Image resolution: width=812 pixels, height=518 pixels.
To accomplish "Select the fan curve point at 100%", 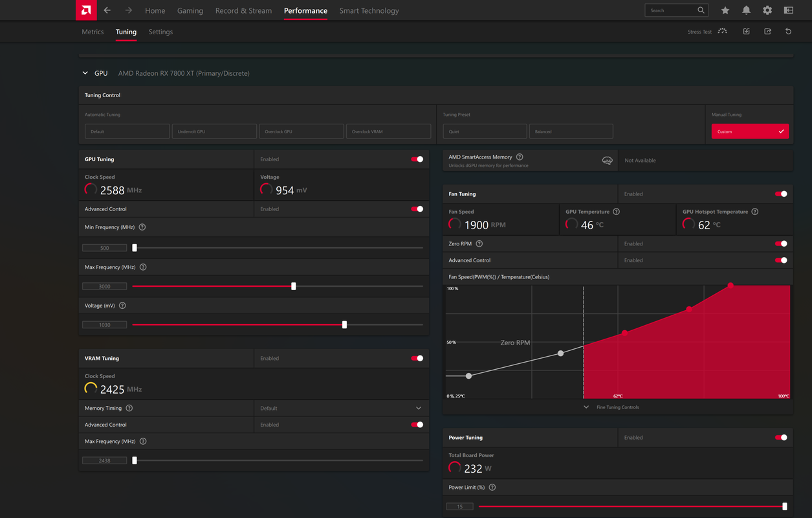I will click(x=730, y=286).
